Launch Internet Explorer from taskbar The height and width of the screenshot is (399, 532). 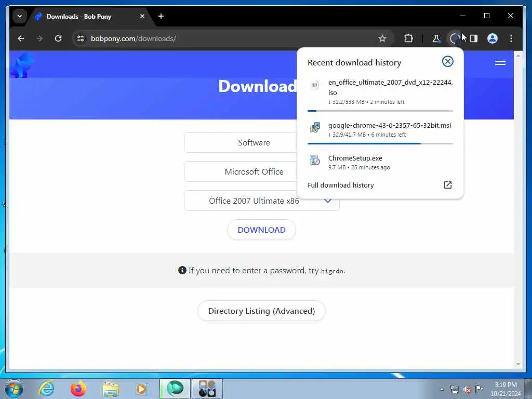click(46, 389)
